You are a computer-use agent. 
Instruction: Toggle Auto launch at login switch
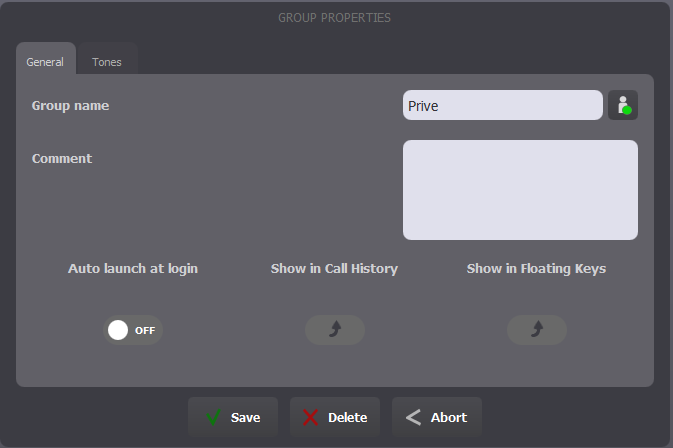point(133,330)
